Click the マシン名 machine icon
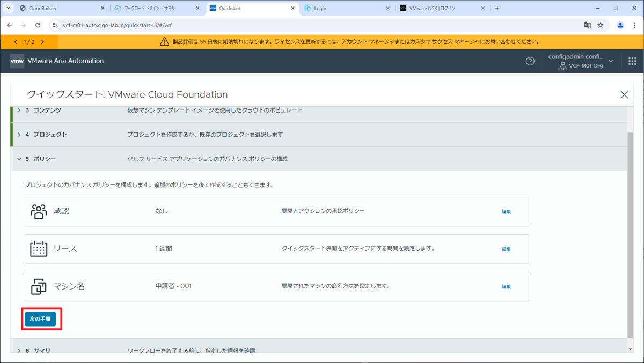Screen dimensions: 644x363 39,286
